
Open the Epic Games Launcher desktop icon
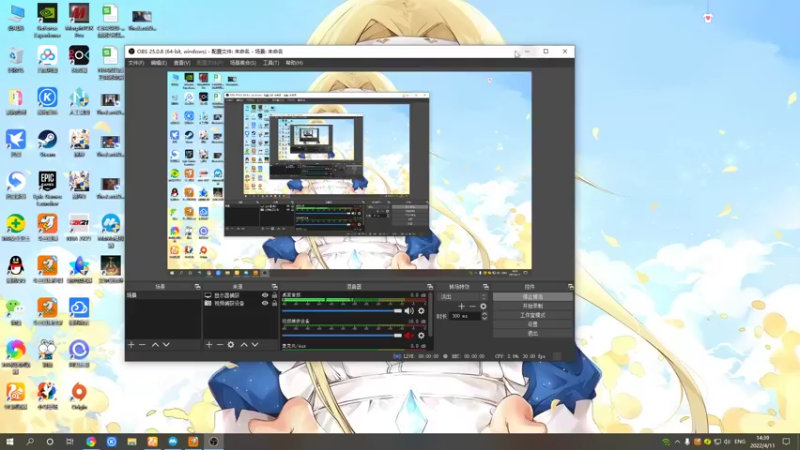point(47,188)
